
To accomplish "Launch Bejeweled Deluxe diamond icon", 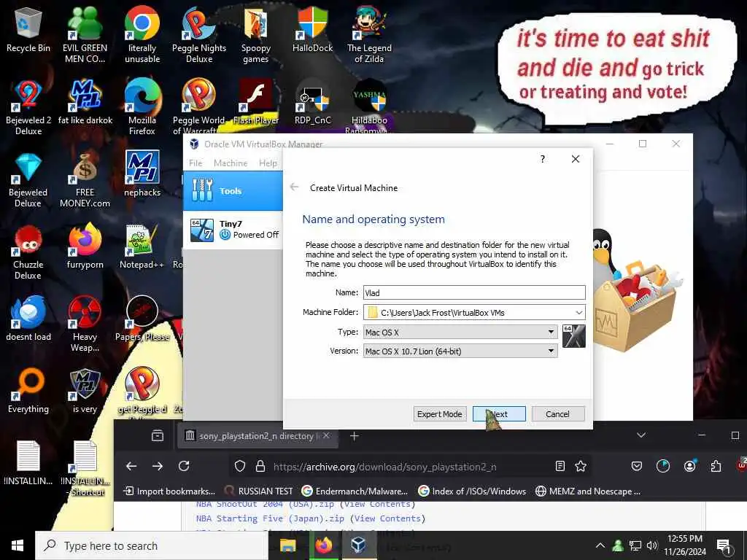I will click(28, 180).
